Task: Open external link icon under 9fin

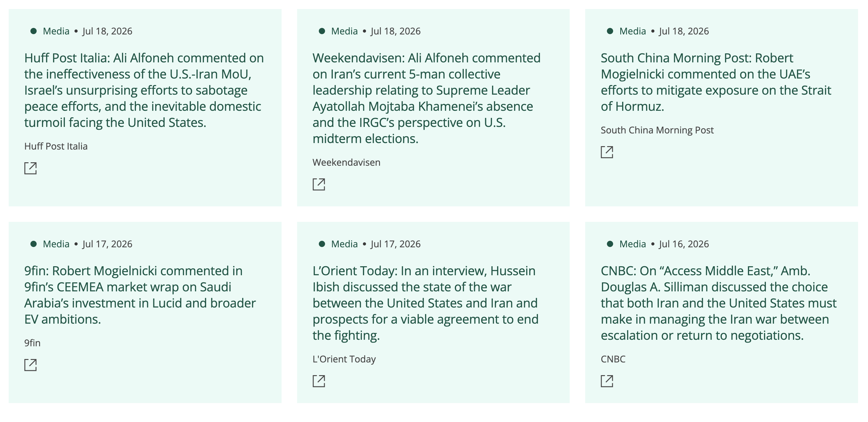Action: click(30, 365)
